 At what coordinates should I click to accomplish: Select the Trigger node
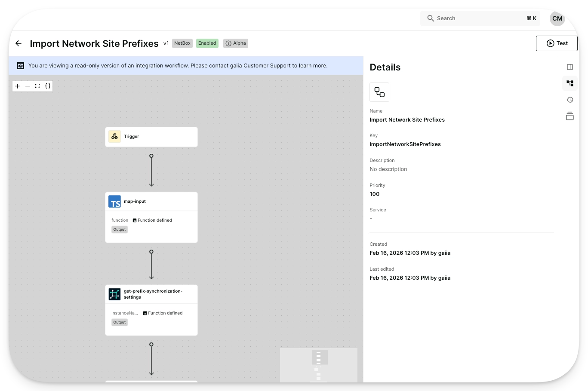[151, 137]
